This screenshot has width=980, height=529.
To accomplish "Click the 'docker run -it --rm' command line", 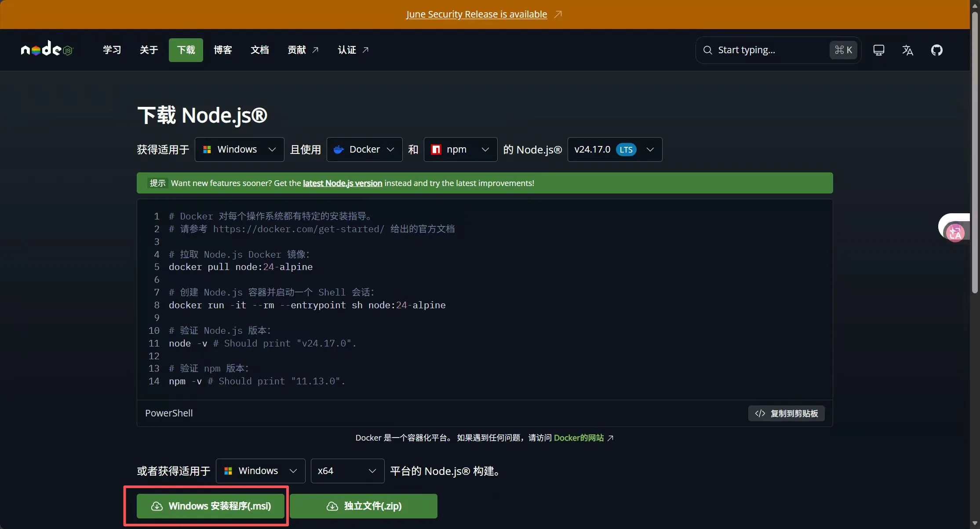I will point(307,305).
